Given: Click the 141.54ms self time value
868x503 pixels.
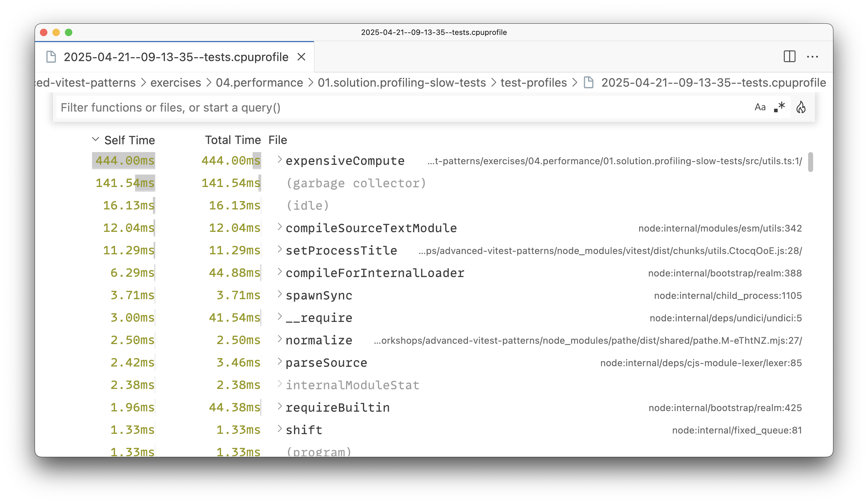Looking at the screenshot, I should [125, 183].
